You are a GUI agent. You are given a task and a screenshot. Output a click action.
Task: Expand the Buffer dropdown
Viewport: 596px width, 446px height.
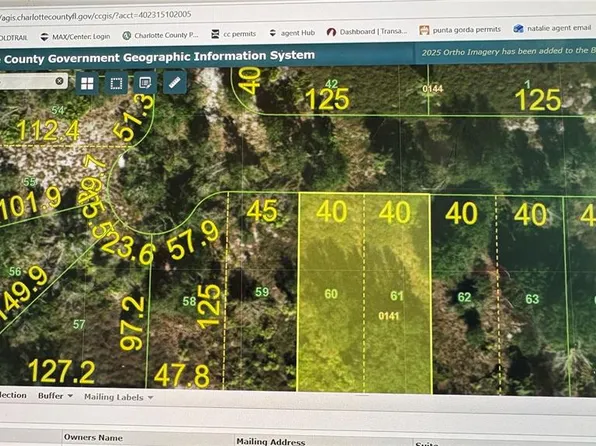click(x=55, y=396)
